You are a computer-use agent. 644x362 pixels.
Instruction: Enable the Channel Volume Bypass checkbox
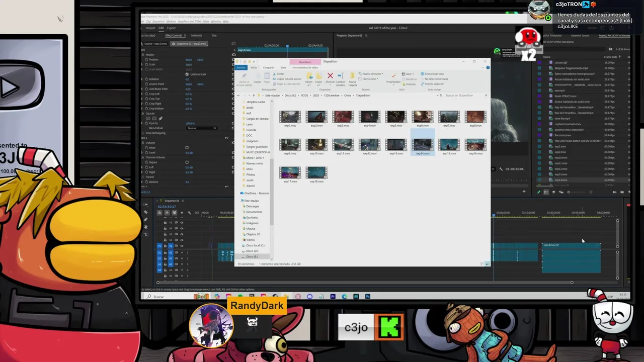[187, 162]
